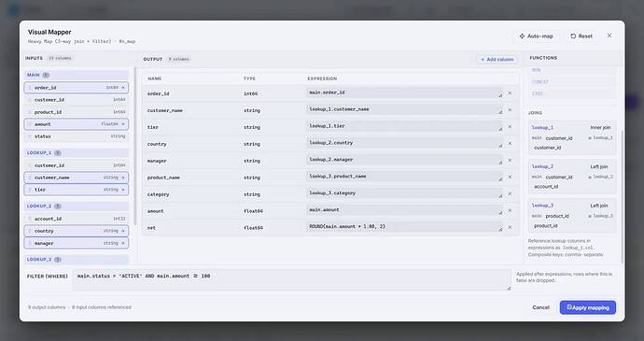This screenshot has height=341, width=644.
Task: Edit the lookup_1.customer_name expression field
Action: click(404, 109)
